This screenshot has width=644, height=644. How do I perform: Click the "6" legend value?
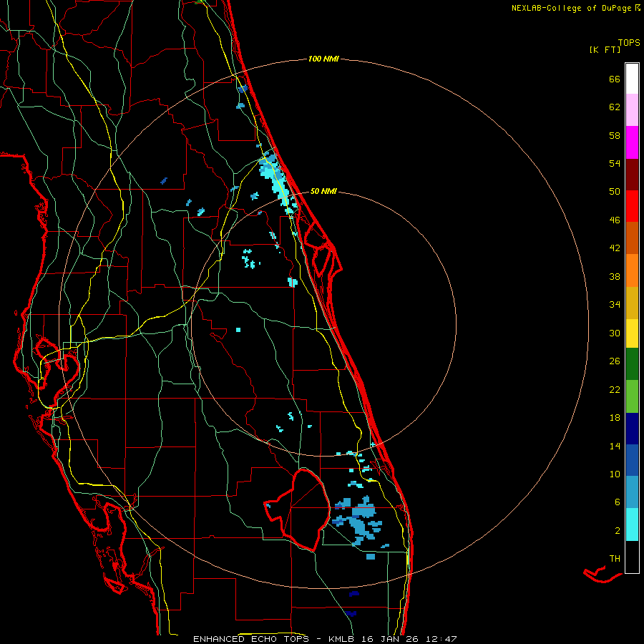click(618, 502)
